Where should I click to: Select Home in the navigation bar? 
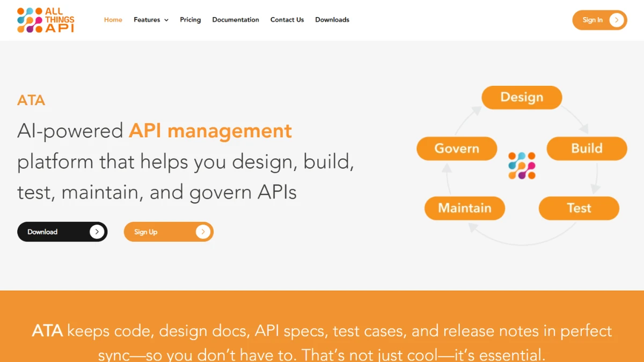click(x=113, y=19)
